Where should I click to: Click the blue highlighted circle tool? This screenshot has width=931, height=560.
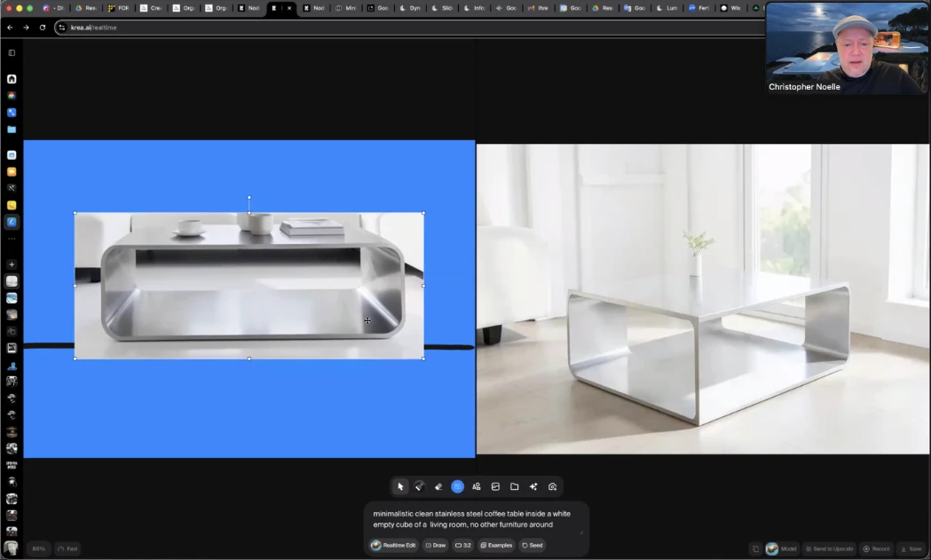tap(457, 486)
